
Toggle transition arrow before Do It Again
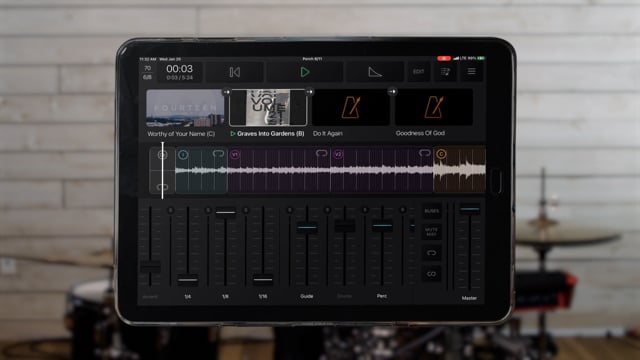(x=309, y=92)
